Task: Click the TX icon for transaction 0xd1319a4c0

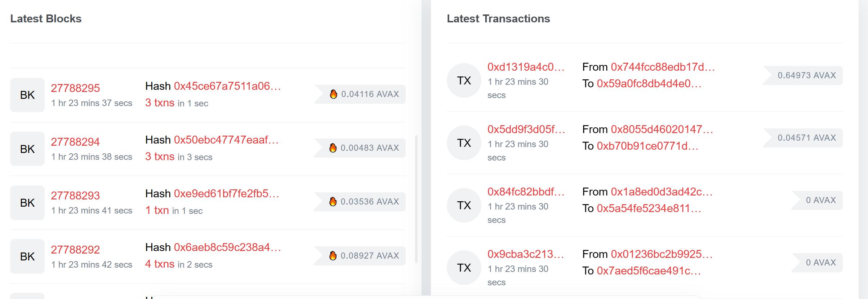Action: click(x=464, y=80)
